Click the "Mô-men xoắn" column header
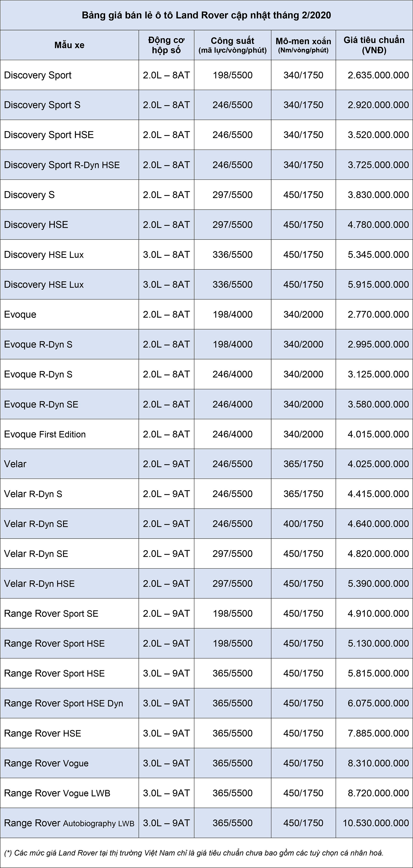The height and width of the screenshot is (868, 413). pos(303,45)
